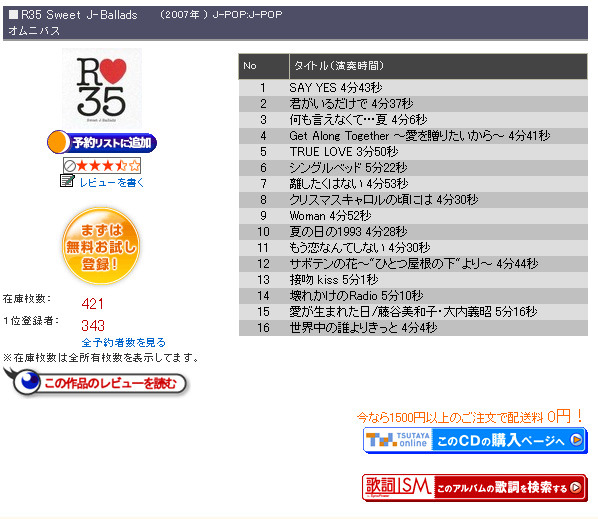Open この作品のレビューを読む button
Screen dimensions: 598x519
[95, 382]
